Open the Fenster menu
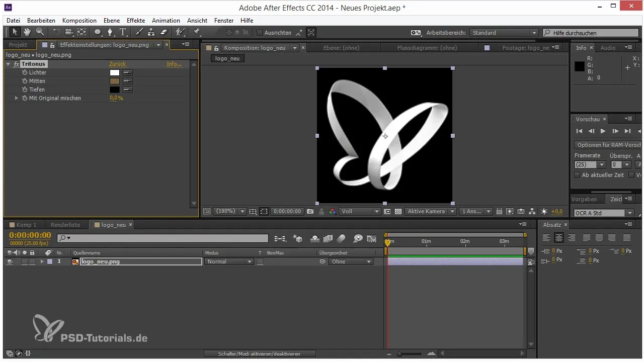The image size is (644, 362). 224,21
